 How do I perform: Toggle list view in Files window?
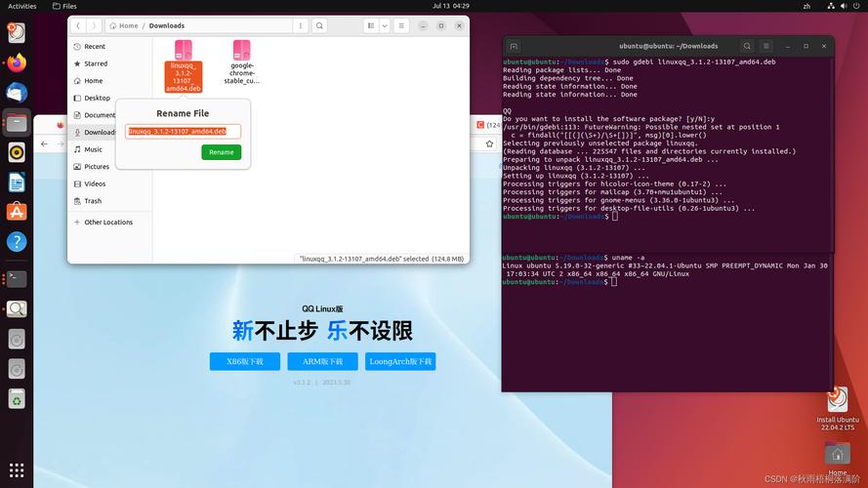[x=371, y=25]
